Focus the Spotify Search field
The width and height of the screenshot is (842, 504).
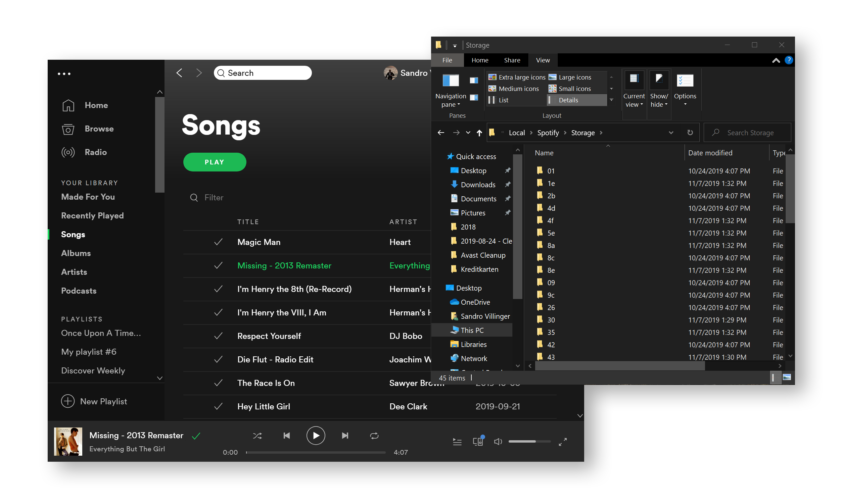point(263,73)
